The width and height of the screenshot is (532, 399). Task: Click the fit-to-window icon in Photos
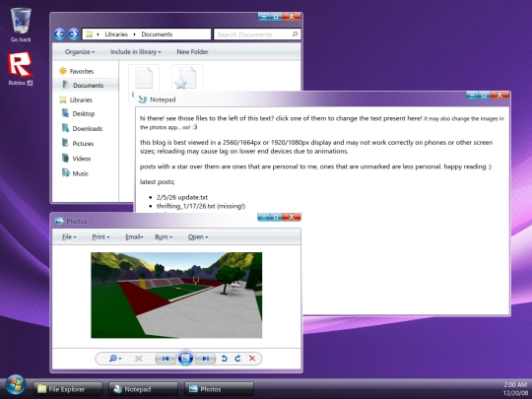(139, 359)
